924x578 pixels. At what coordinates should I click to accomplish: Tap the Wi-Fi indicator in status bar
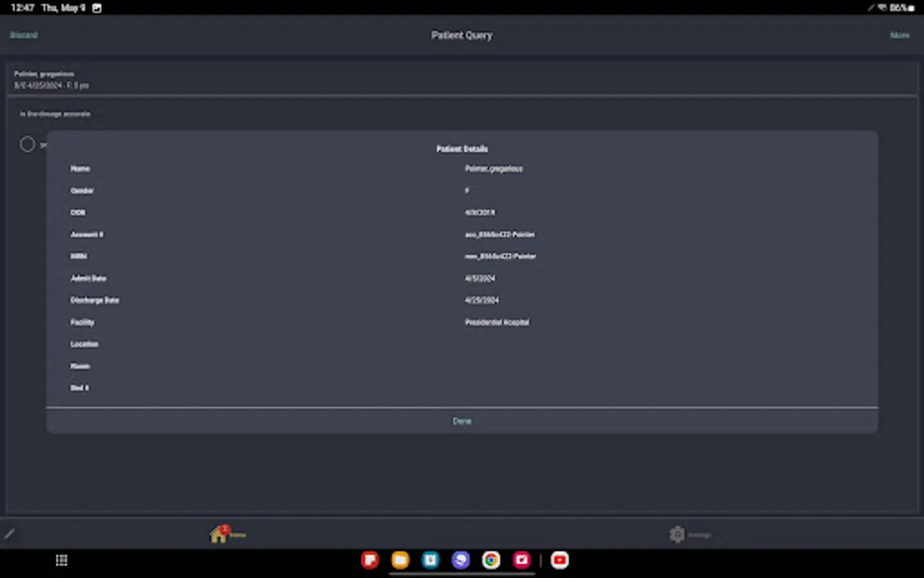pos(882,8)
